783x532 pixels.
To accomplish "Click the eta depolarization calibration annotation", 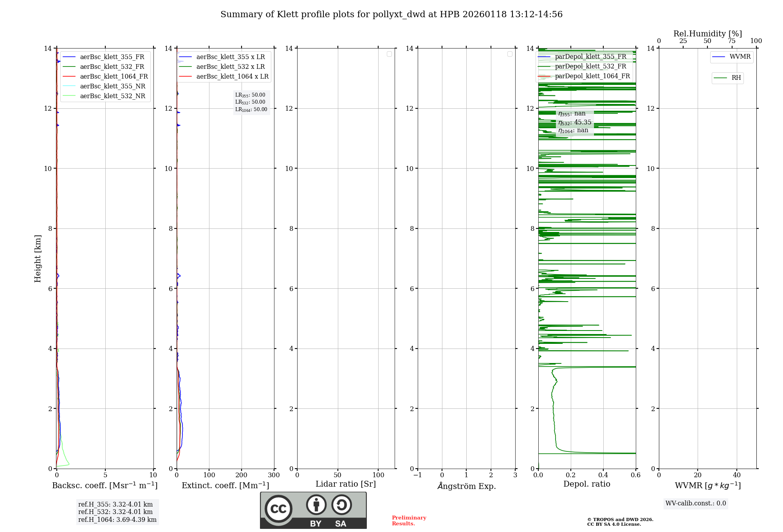I will 574,122.
